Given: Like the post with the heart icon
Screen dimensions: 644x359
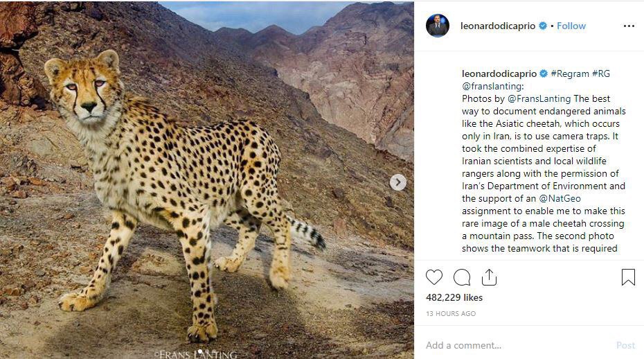Looking at the screenshot, I should [434, 277].
